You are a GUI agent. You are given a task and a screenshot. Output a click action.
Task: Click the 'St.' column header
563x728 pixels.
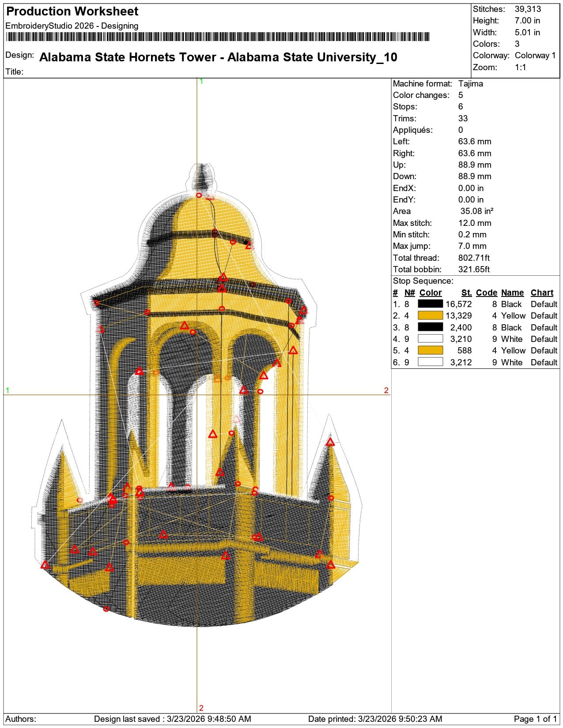point(467,293)
